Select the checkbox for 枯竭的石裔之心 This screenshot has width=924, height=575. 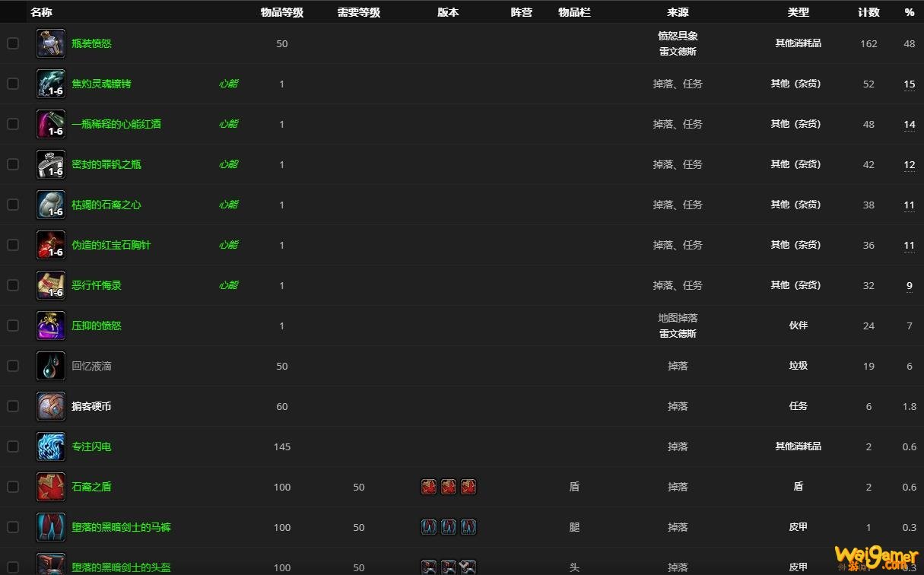point(13,205)
